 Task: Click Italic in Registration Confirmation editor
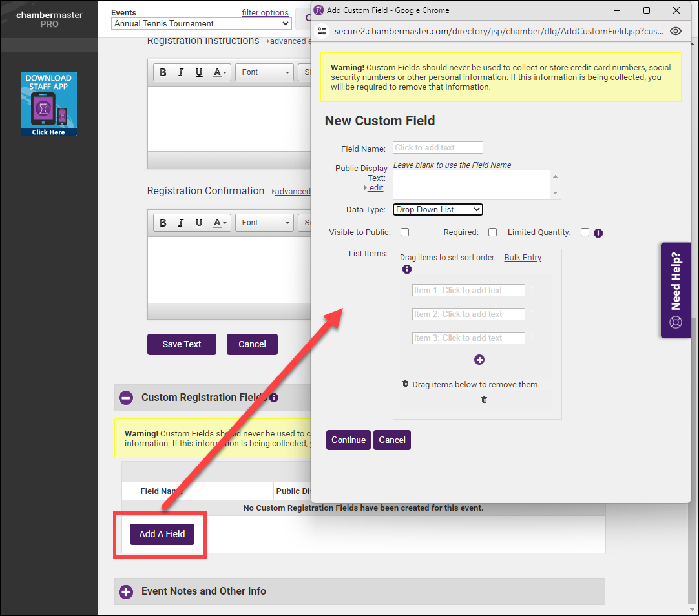coord(181,223)
